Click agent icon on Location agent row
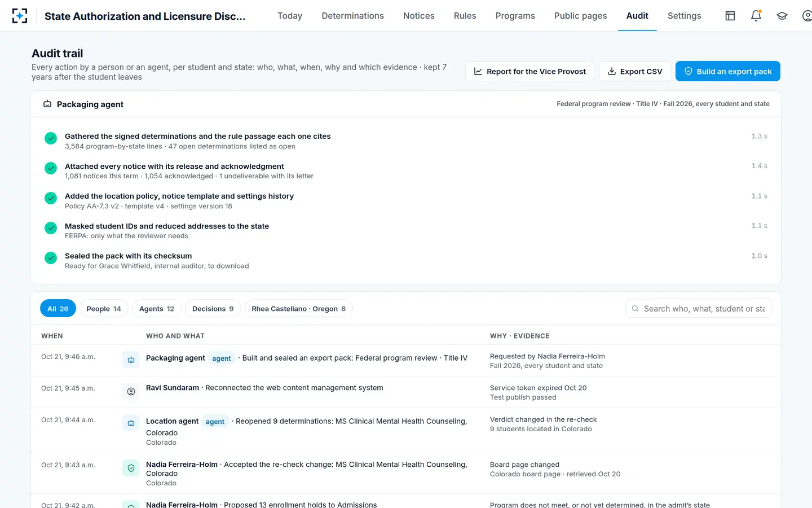 tap(131, 423)
